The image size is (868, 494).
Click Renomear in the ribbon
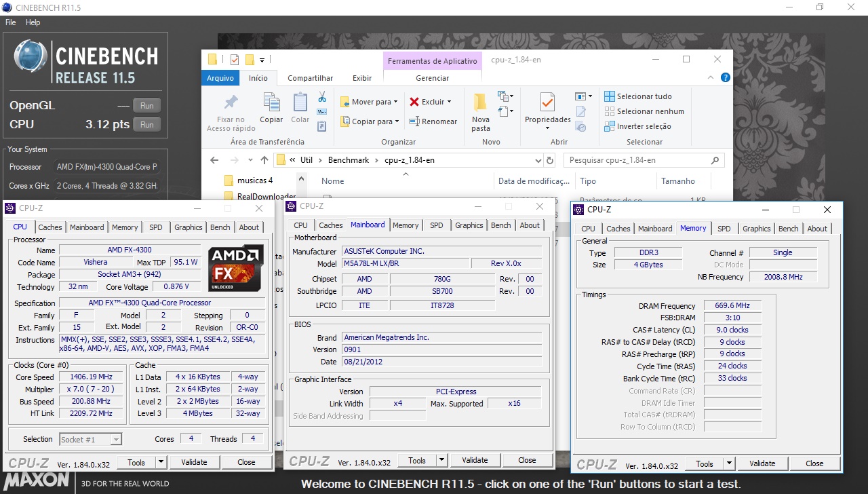[433, 121]
